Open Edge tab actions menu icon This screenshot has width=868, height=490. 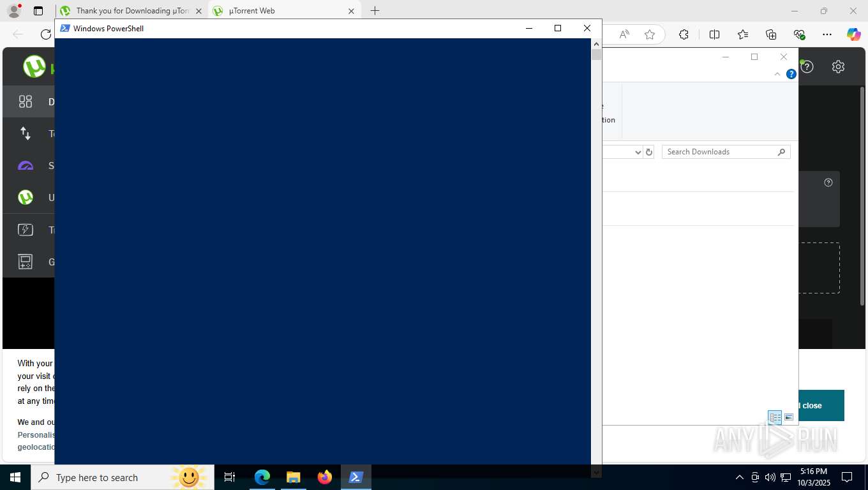tap(38, 11)
